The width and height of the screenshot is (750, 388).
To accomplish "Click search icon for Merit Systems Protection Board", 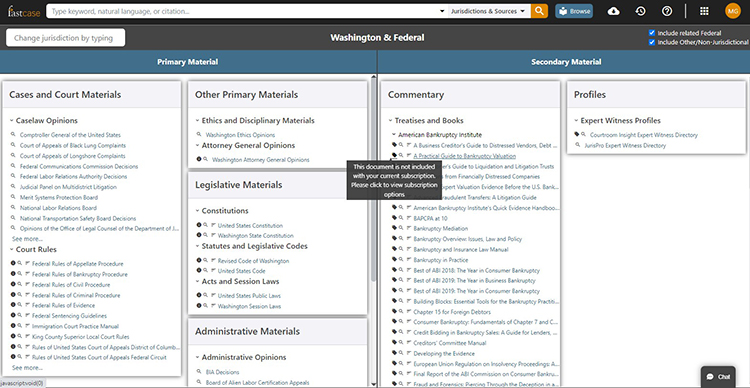I will click(13, 197).
